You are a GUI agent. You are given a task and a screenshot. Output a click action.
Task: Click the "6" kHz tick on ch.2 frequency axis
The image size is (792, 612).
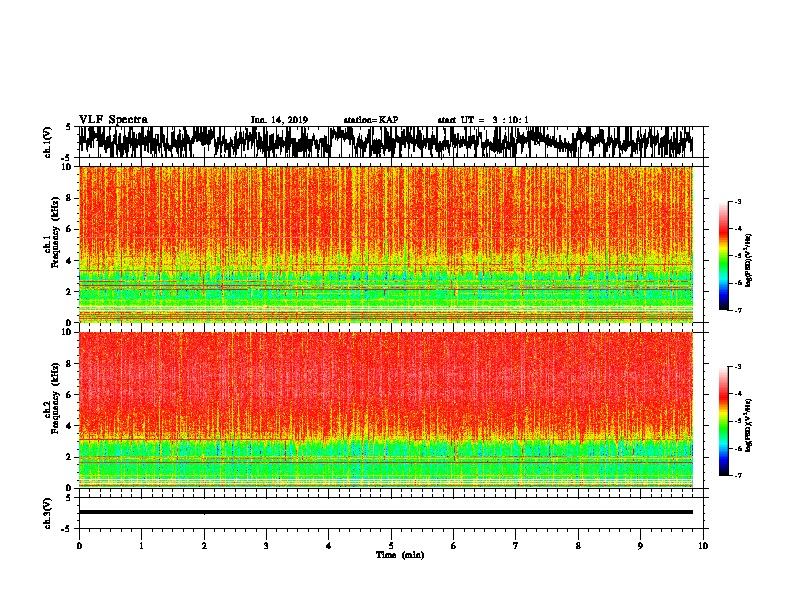69,394
